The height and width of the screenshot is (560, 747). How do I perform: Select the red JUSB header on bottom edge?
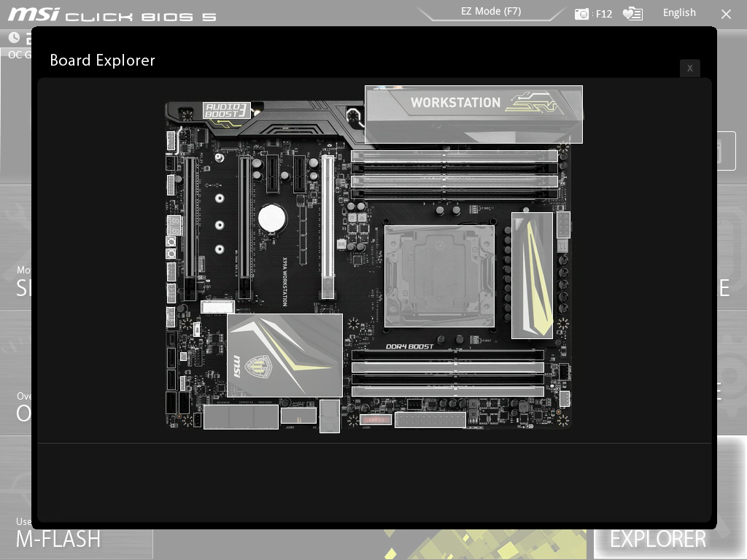(x=376, y=419)
